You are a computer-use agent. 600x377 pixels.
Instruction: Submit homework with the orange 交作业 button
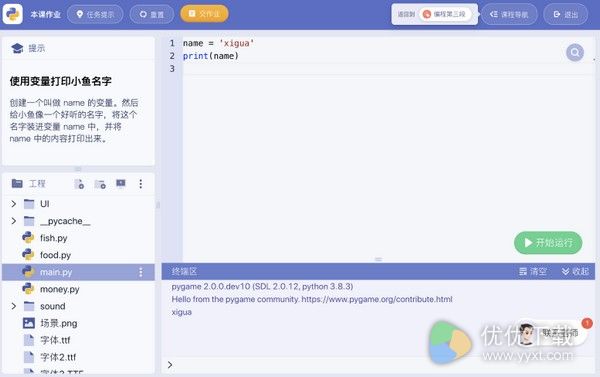204,14
